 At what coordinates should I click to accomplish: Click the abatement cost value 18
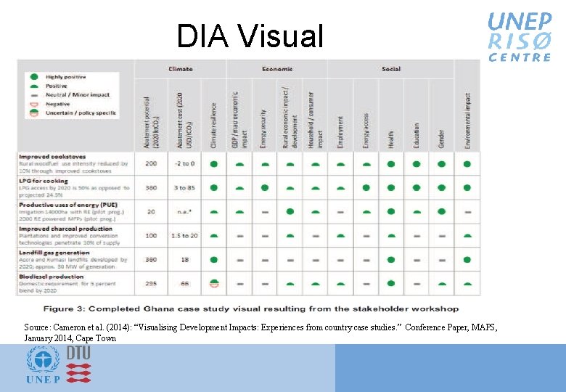click(x=184, y=260)
